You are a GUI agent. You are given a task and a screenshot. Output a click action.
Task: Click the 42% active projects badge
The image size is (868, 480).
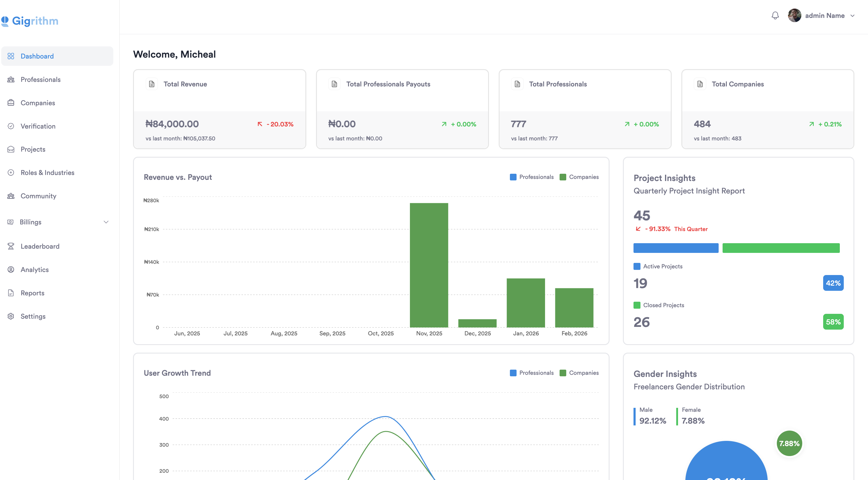point(833,283)
